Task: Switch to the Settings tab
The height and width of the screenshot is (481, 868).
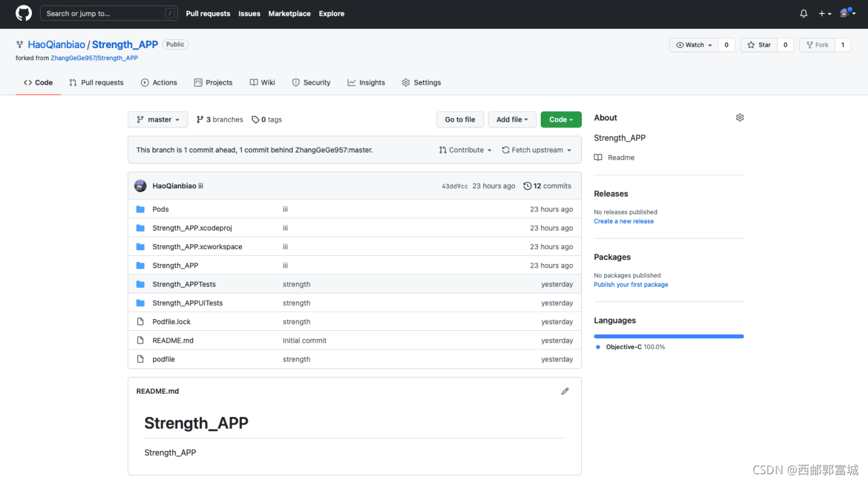Action: tap(421, 82)
